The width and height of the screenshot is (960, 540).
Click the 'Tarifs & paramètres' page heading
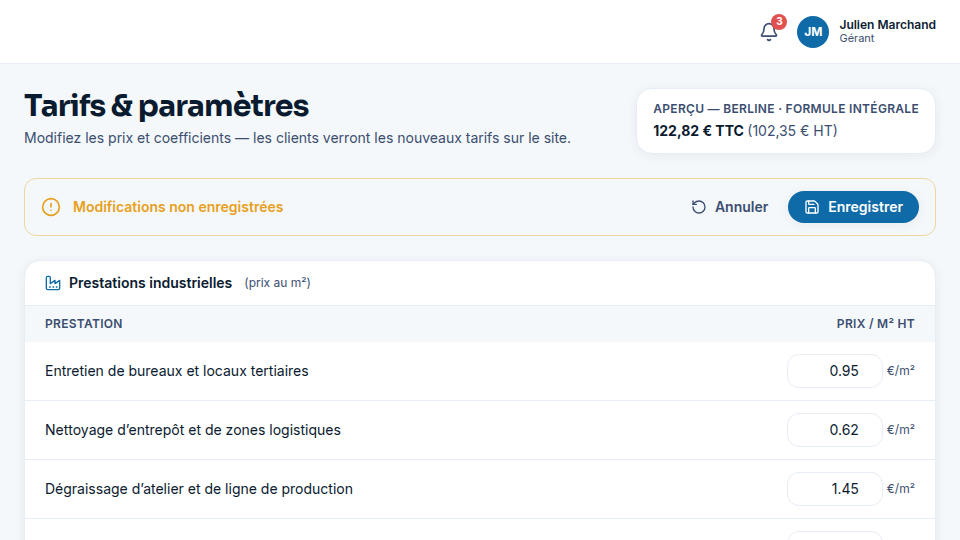[x=167, y=105]
